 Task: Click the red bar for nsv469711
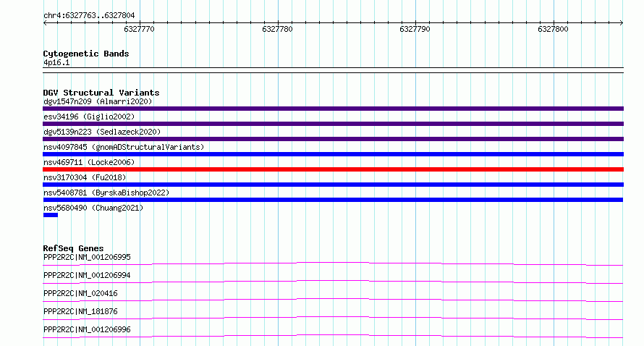click(333, 169)
